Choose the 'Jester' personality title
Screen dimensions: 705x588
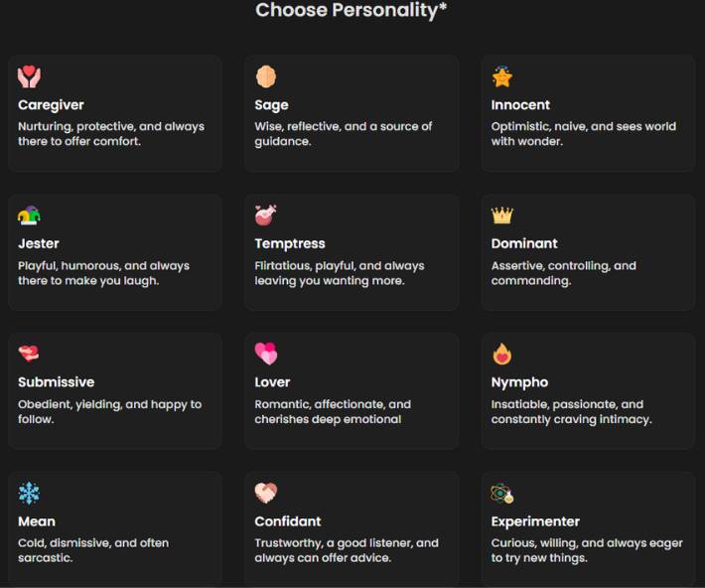[39, 243]
